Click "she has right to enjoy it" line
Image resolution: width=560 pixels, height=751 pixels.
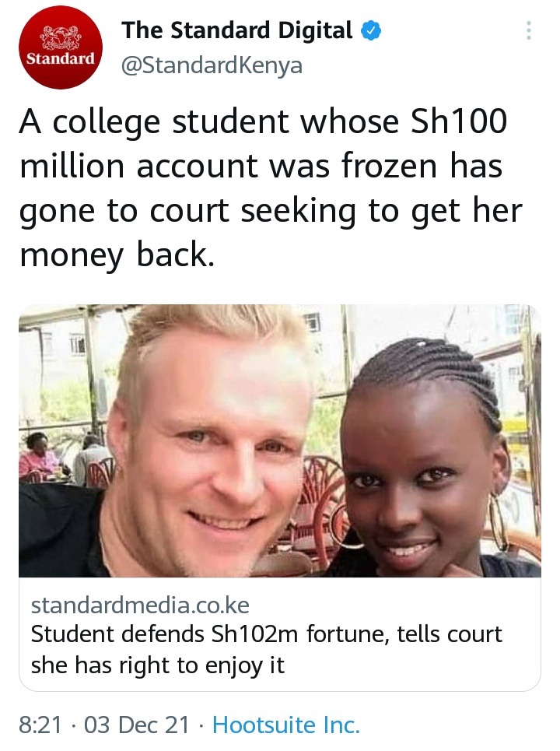tap(157, 665)
